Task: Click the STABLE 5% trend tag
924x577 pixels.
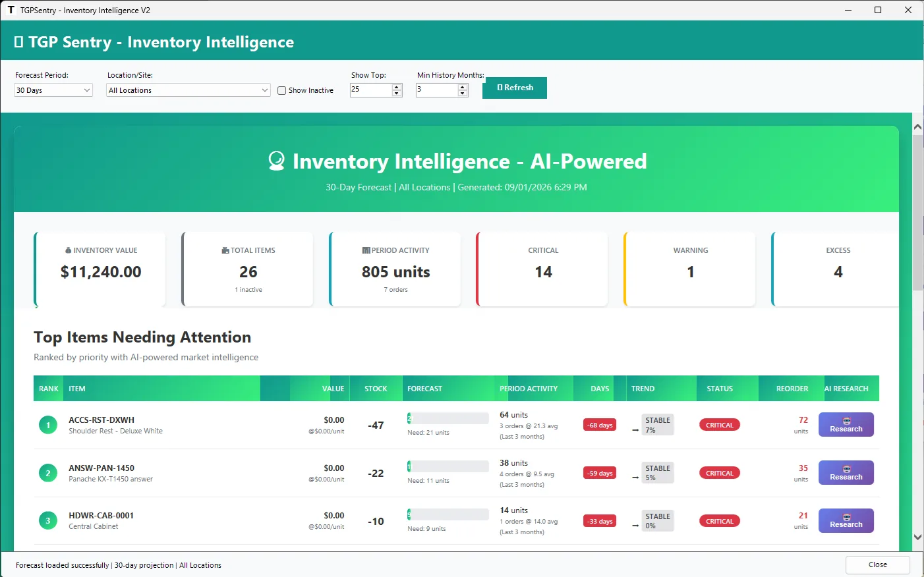Action: [x=658, y=473]
